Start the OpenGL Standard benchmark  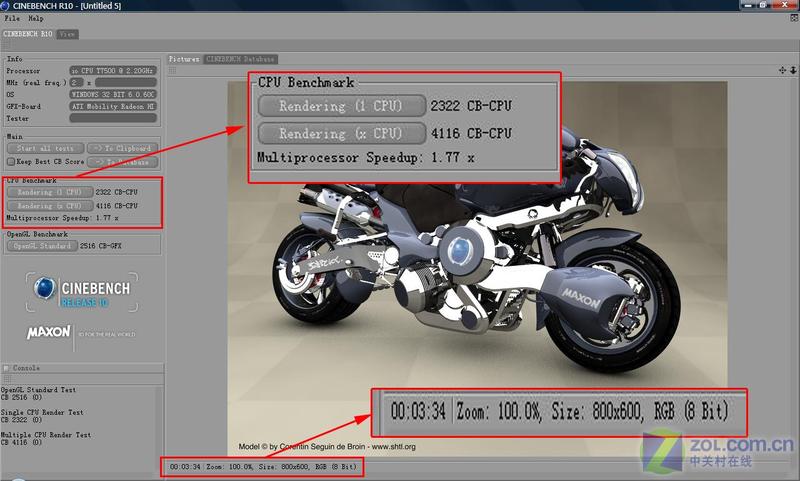click(42, 246)
